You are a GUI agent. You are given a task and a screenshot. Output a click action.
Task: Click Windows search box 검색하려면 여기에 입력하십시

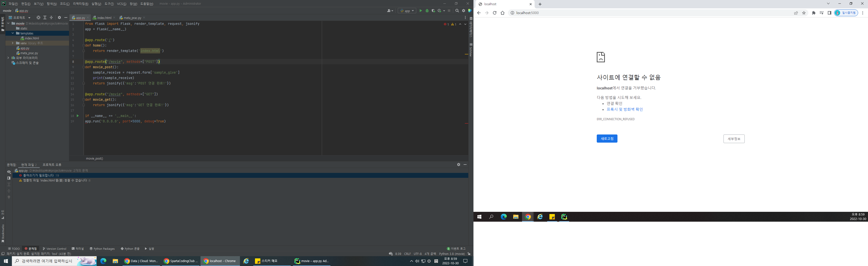click(x=54, y=261)
